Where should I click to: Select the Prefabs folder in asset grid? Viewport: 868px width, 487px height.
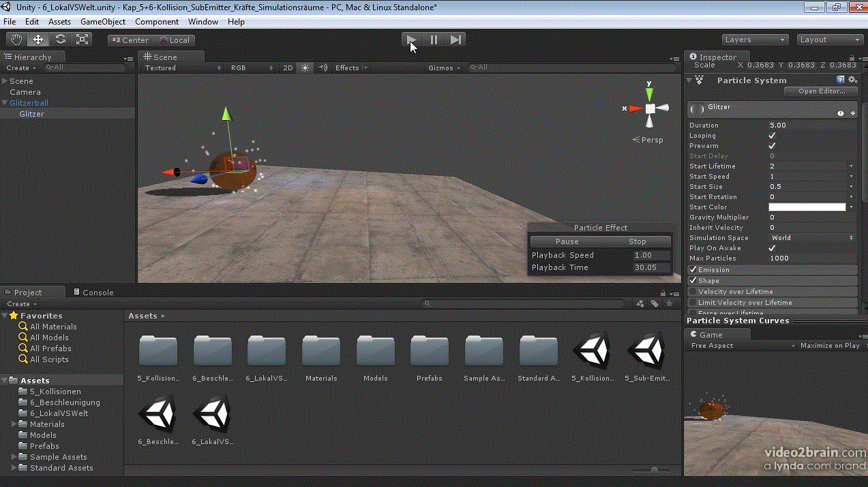click(429, 351)
